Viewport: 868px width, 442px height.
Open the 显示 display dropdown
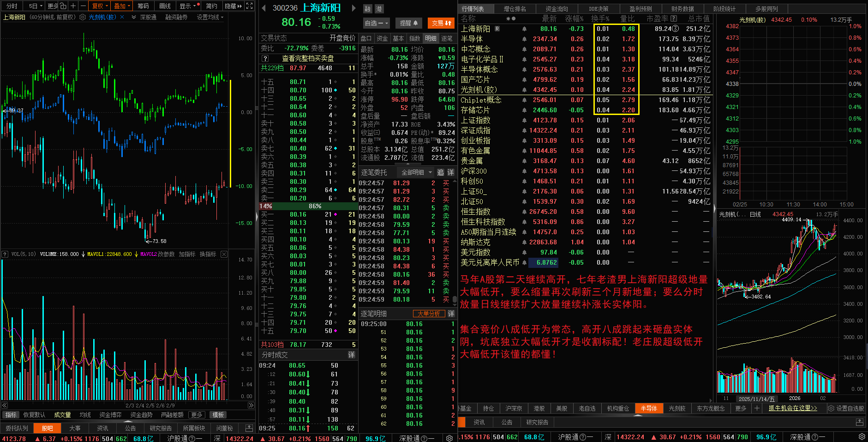pos(188,6)
